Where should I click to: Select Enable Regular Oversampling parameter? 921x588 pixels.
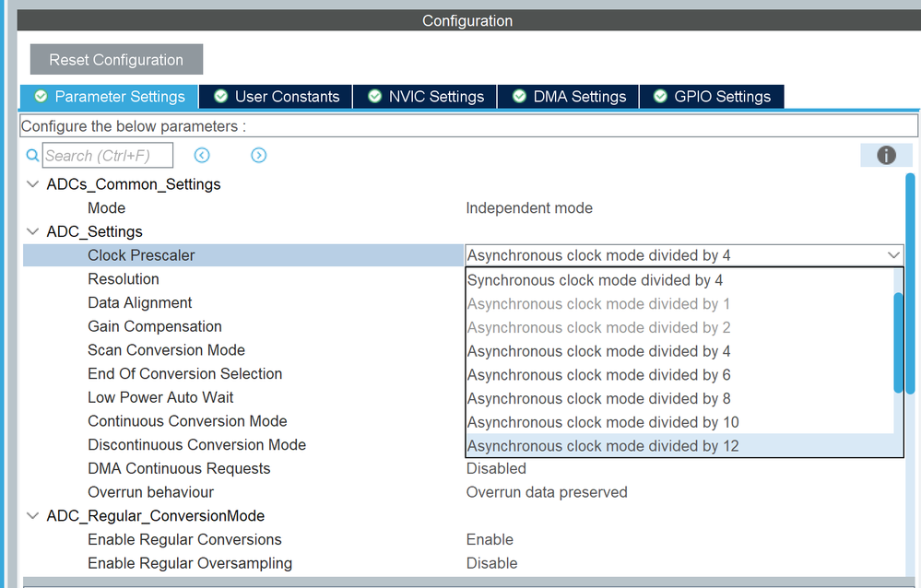(190, 563)
